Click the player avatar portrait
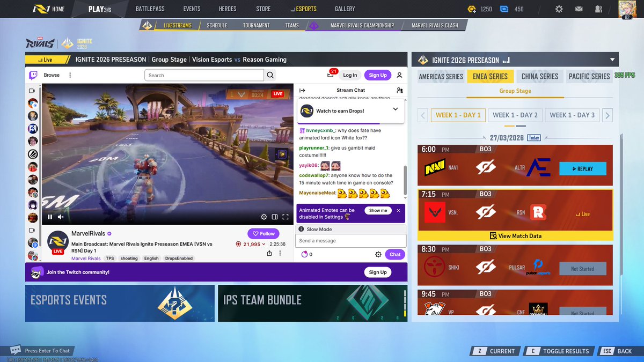 (626, 9)
